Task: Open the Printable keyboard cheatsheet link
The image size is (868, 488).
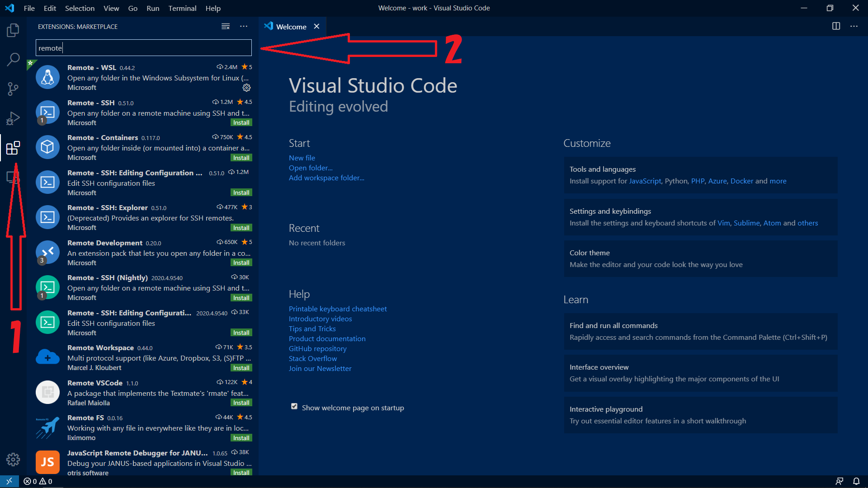Action: 338,309
